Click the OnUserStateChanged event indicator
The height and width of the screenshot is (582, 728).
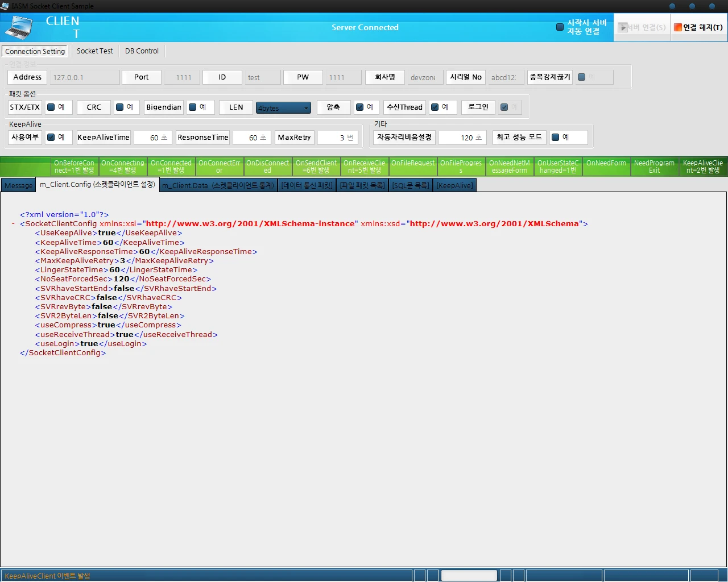click(558, 167)
